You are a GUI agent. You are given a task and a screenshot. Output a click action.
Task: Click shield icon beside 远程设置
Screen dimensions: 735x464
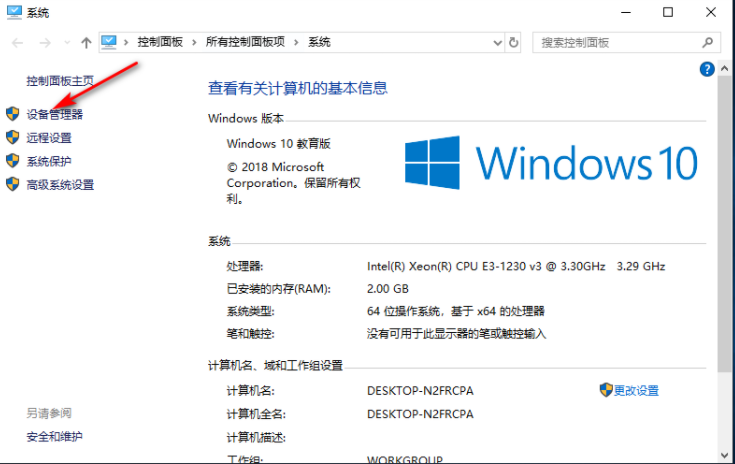(x=13, y=137)
